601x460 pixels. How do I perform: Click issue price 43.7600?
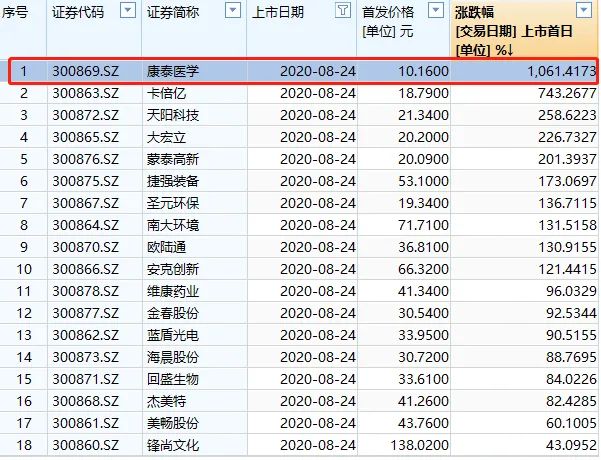423,423
